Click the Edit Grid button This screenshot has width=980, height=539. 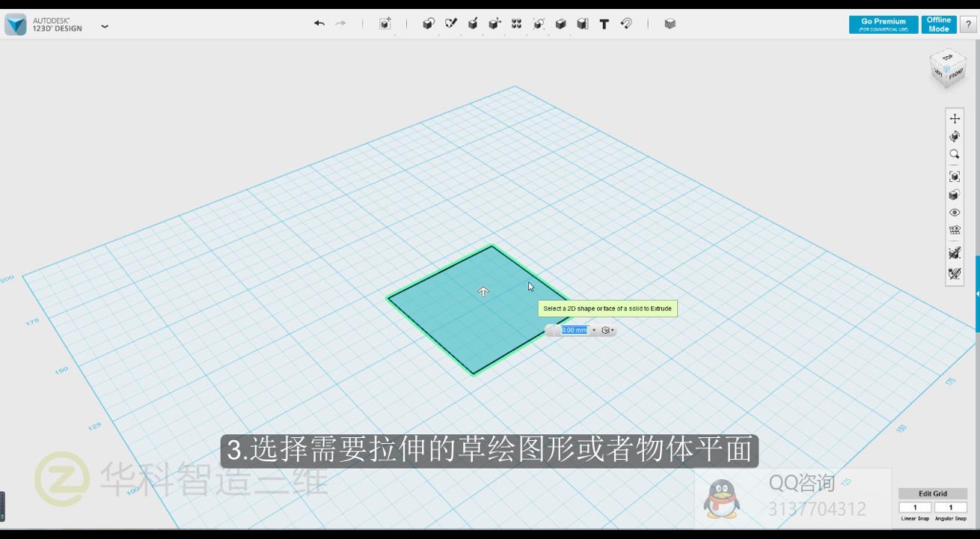click(x=932, y=493)
